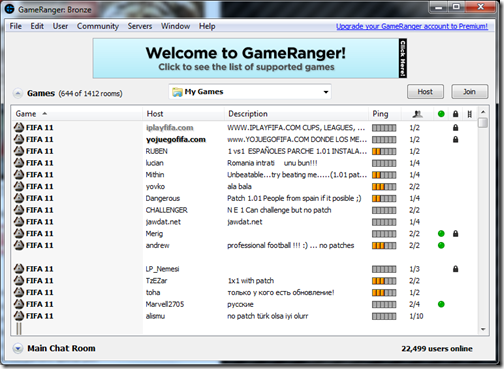Screen dimensions: 504x369
Task: Expand the Main Chat Room section
Action: 18,349
